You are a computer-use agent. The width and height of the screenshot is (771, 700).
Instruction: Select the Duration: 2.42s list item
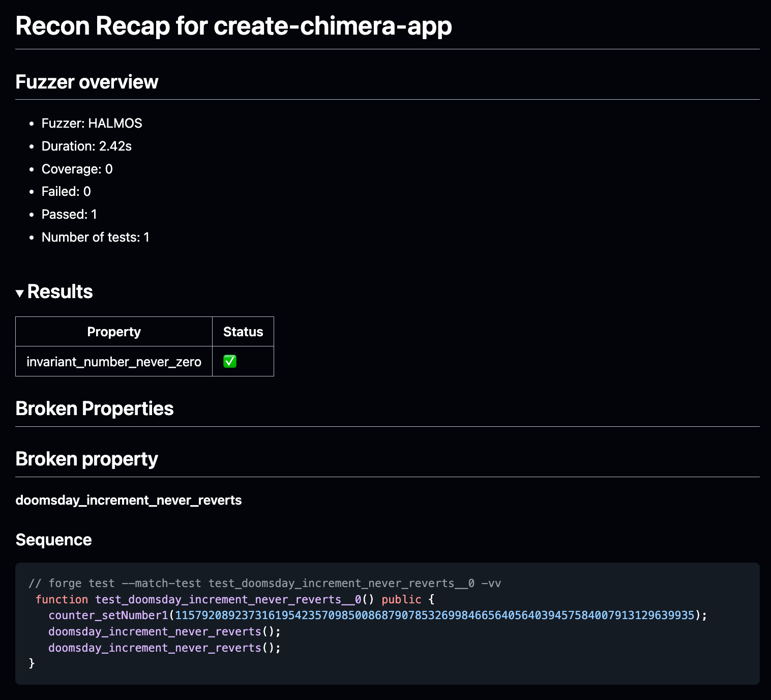coord(86,146)
